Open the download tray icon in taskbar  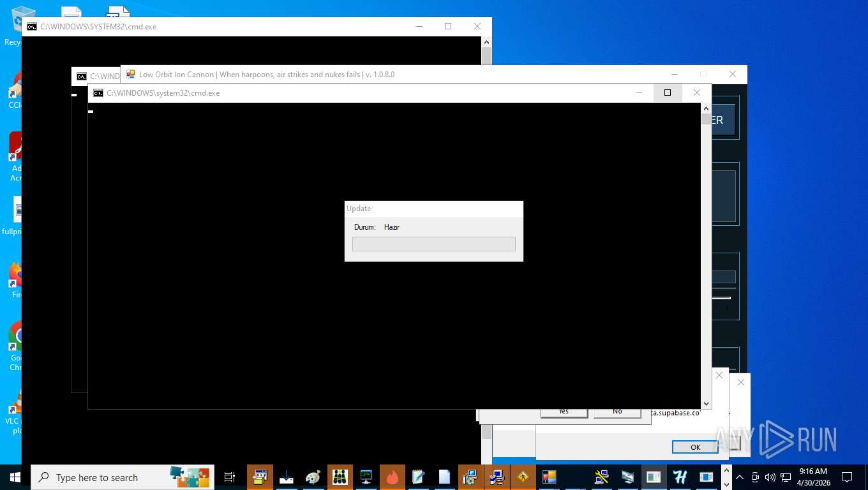(x=287, y=477)
